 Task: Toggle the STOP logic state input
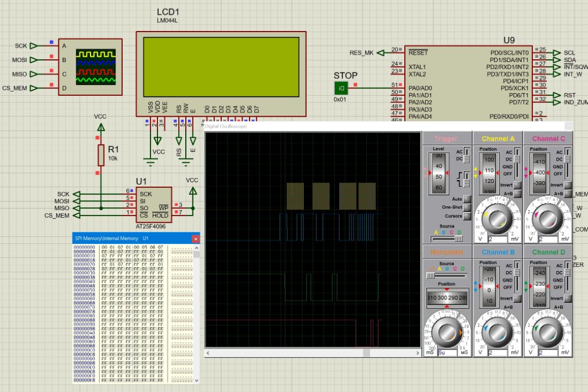pos(341,88)
